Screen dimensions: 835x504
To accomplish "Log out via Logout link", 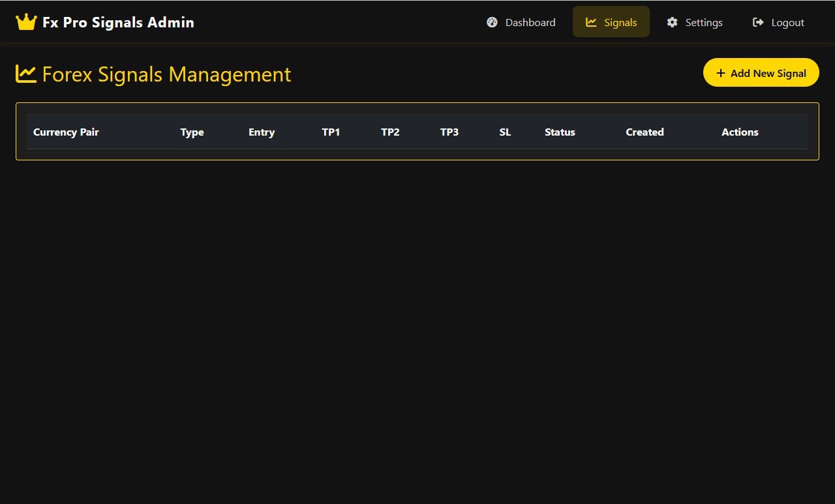I will [778, 22].
